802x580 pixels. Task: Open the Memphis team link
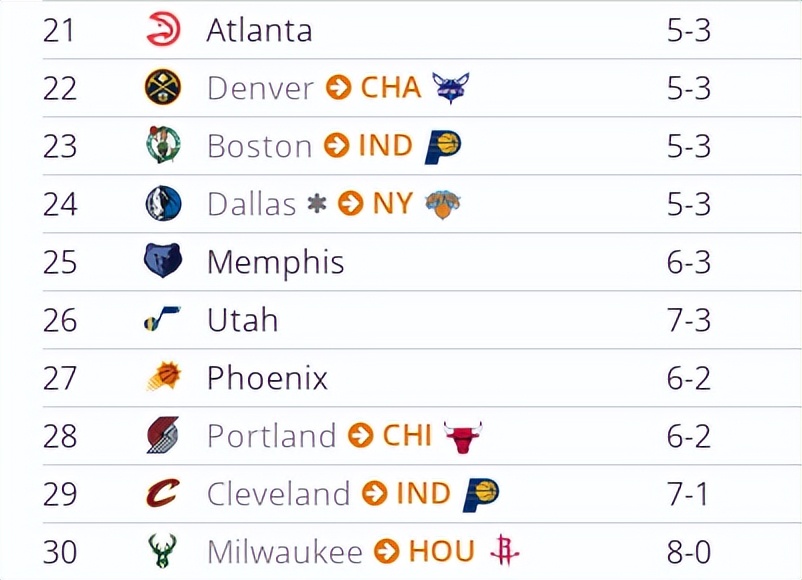coord(275,262)
